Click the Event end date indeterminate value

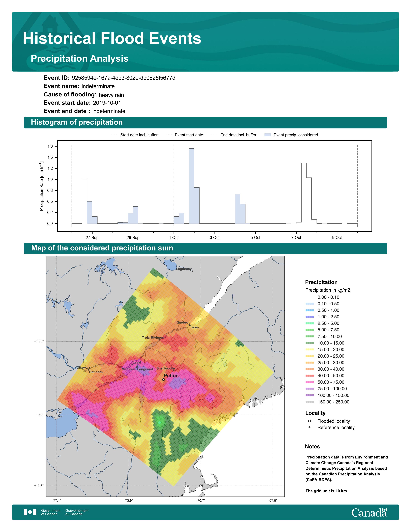pyautogui.click(x=109, y=111)
